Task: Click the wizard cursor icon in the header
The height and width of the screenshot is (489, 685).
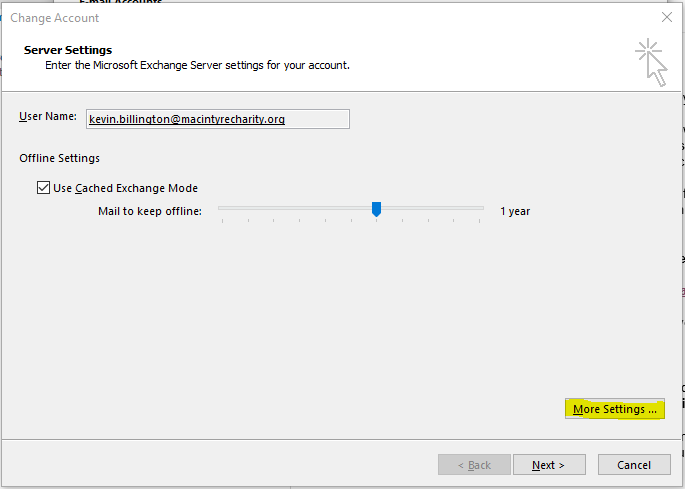Action: tap(650, 62)
